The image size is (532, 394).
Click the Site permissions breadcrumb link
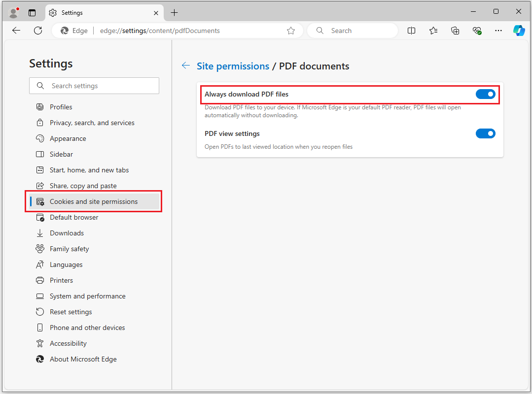coord(233,66)
